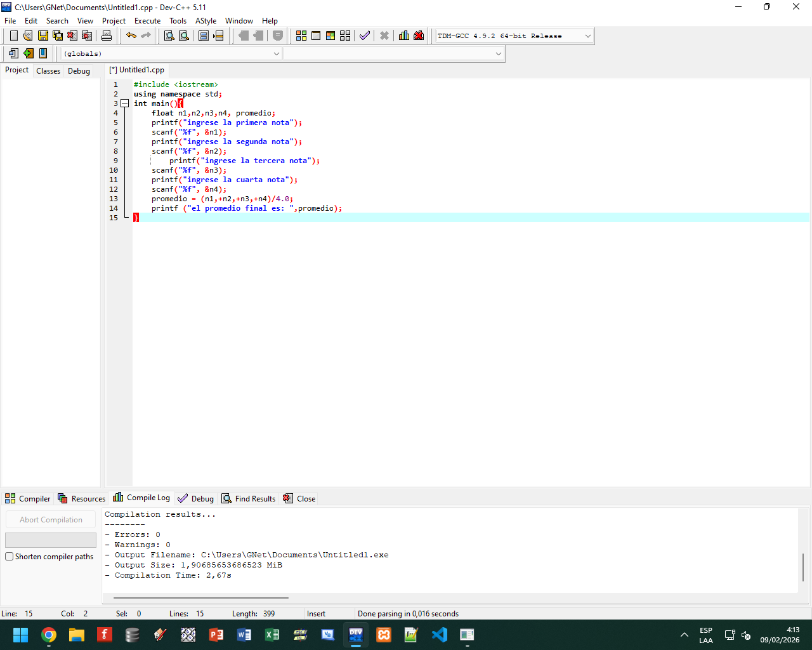Switch to the Compiler bottom tab
812x650 pixels.
pyautogui.click(x=28, y=499)
